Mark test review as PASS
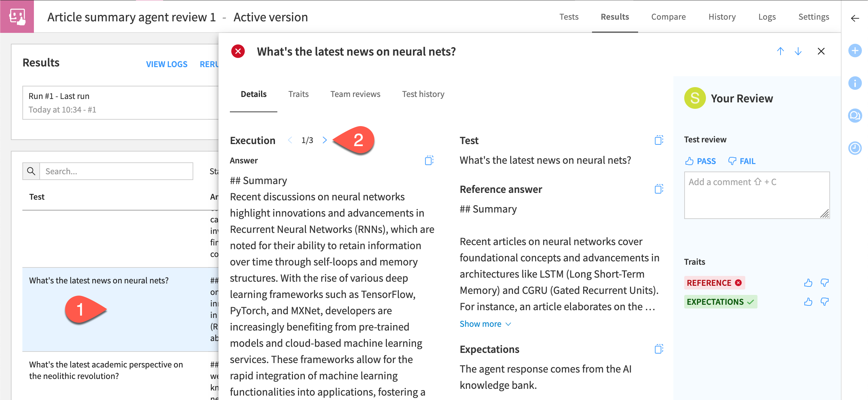868x400 pixels. pos(700,161)
